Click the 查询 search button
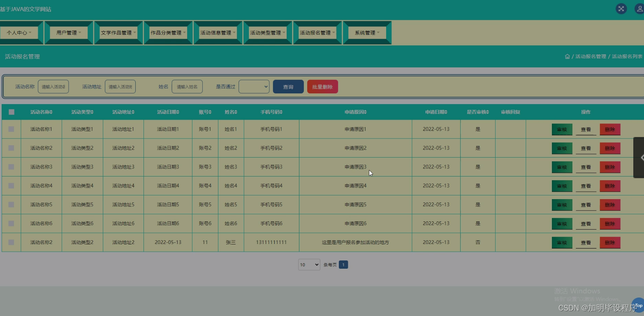 288,86
